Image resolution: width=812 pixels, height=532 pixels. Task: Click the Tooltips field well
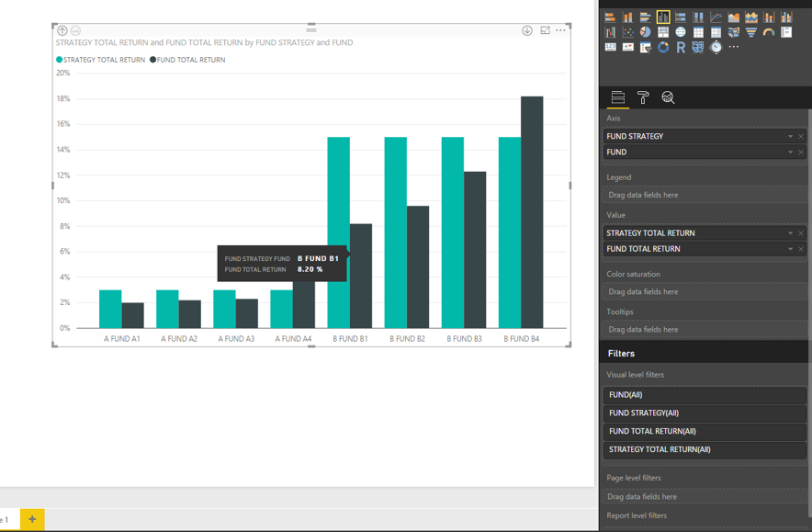[705, 330]
